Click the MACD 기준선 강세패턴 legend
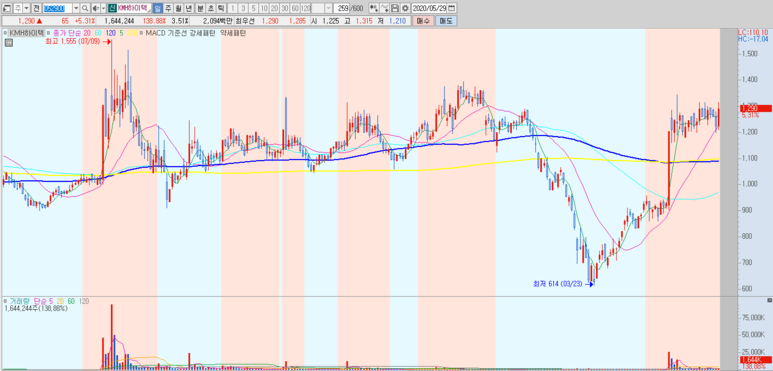The height and width of the screenshot is (371, 773). (179, 33)
